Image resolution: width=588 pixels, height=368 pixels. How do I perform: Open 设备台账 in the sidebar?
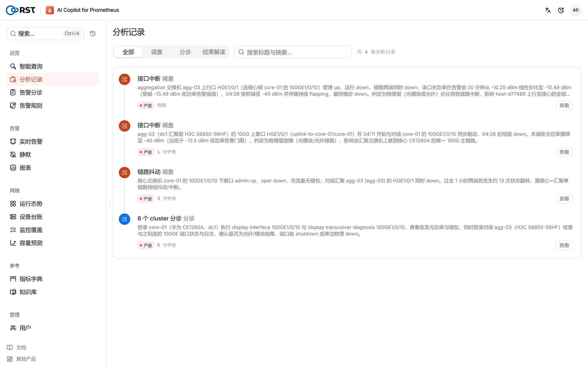pos(53,217)
